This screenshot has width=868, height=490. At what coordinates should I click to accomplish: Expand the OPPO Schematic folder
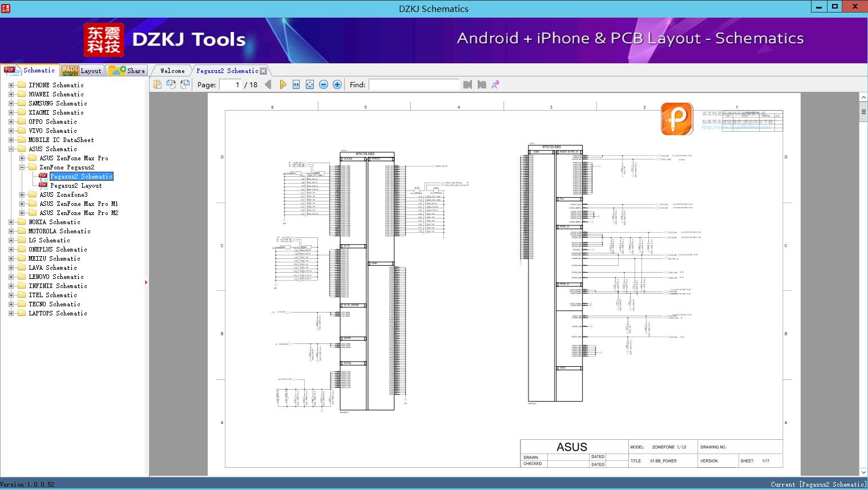point(11,122)
